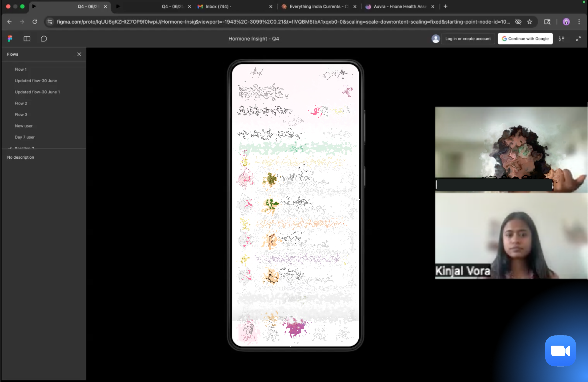Open the Figma logo menu
588x382 pixels.
[x=10, y=39]
